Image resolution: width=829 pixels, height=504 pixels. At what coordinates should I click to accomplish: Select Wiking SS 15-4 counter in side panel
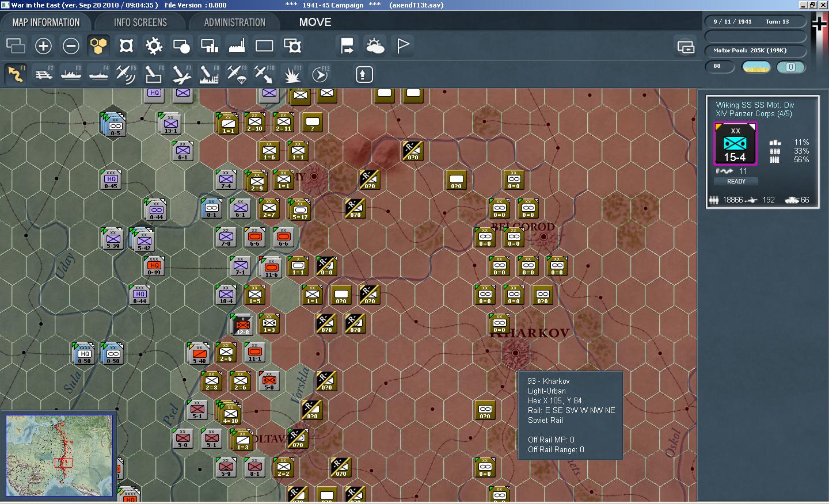[735, 144]
